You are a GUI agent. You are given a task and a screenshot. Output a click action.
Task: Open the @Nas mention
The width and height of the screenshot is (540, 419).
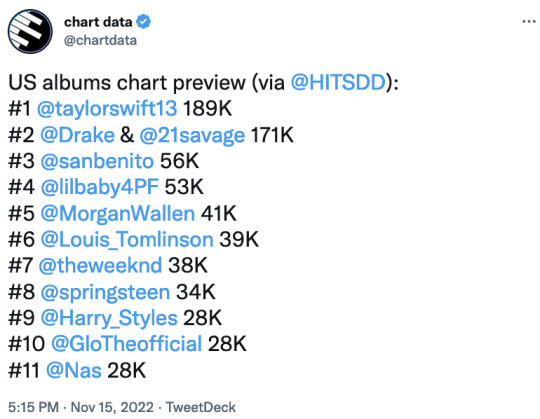(x=74, y=370)
